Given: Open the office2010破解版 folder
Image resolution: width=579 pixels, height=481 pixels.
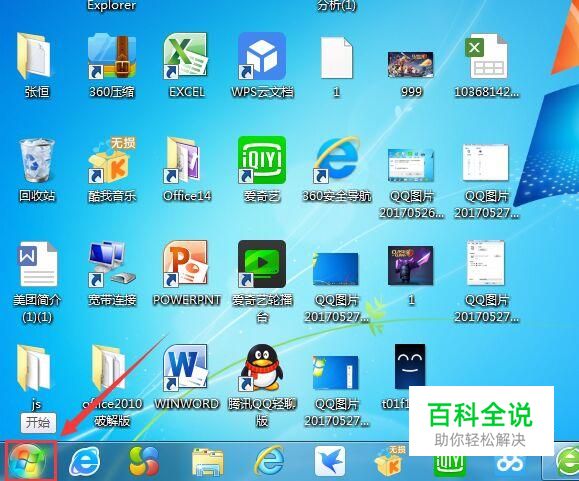Looking at the screenshot, I should click(108, 367).
